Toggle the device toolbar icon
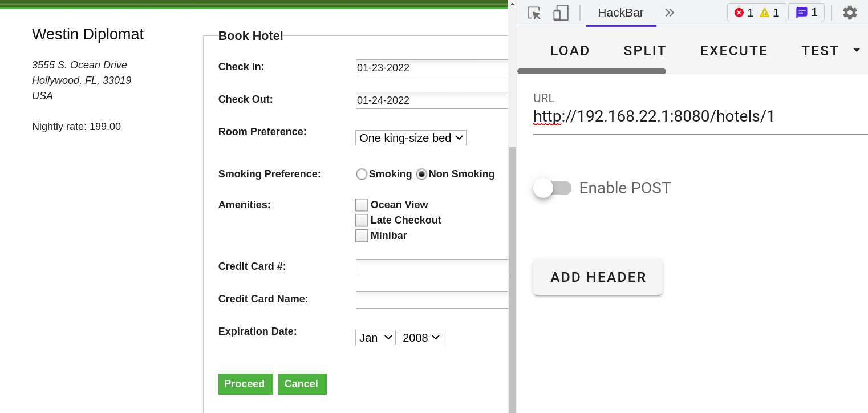Screen dimensions: 868x413 pyautogui.click(x=561, y=13)
